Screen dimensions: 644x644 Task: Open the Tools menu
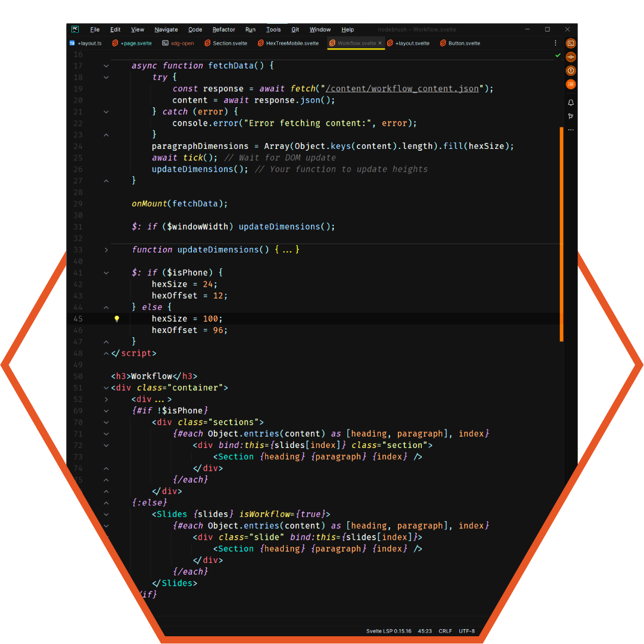point(273,30)
